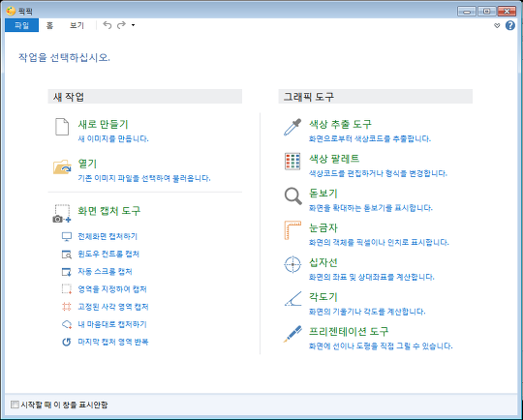523x420 pixels.
Task: Click the color picker eyedropper icon
Action: 292,127
